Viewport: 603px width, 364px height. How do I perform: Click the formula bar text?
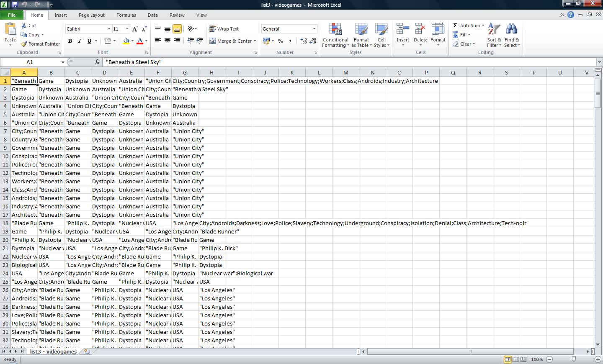134,62
